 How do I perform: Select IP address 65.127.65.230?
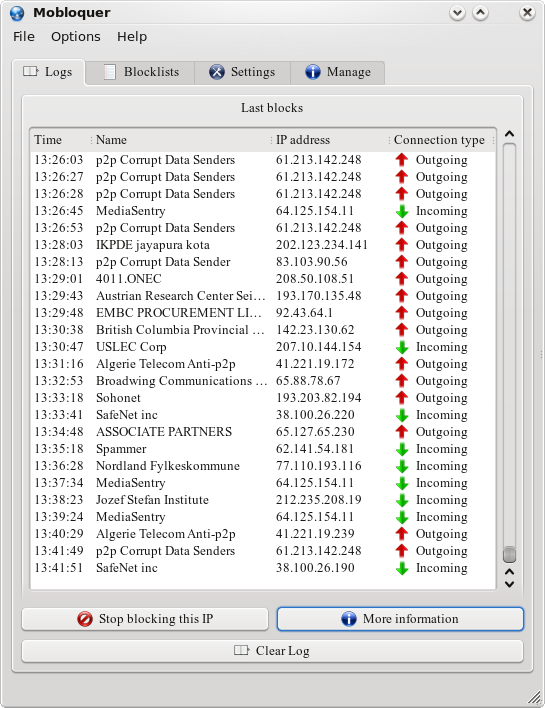point(315,432)
